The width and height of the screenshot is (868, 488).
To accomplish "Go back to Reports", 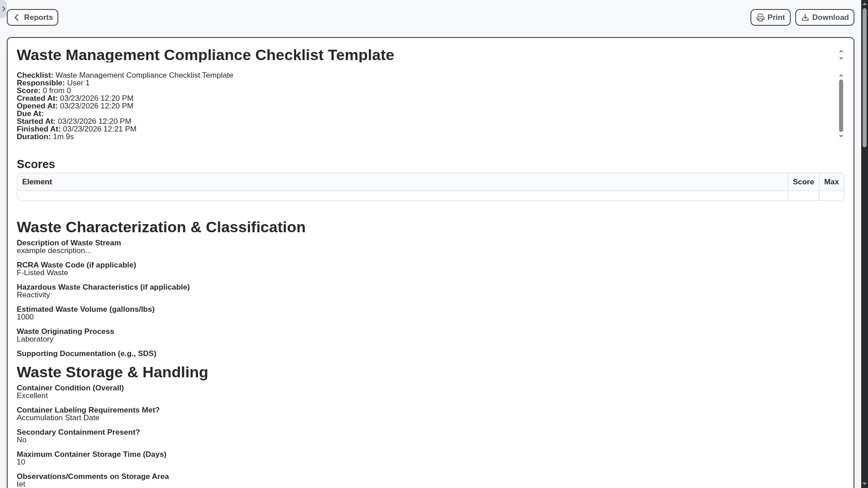I will [x=33, y=18].
